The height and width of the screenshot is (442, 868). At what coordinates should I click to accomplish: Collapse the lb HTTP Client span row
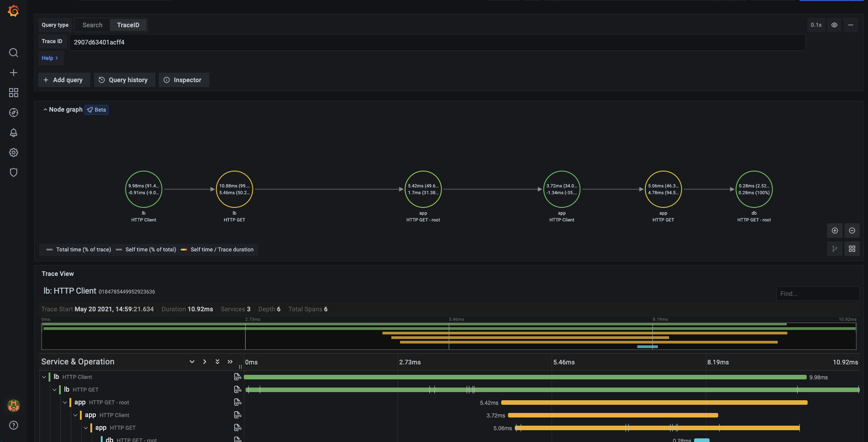(44, 376)
